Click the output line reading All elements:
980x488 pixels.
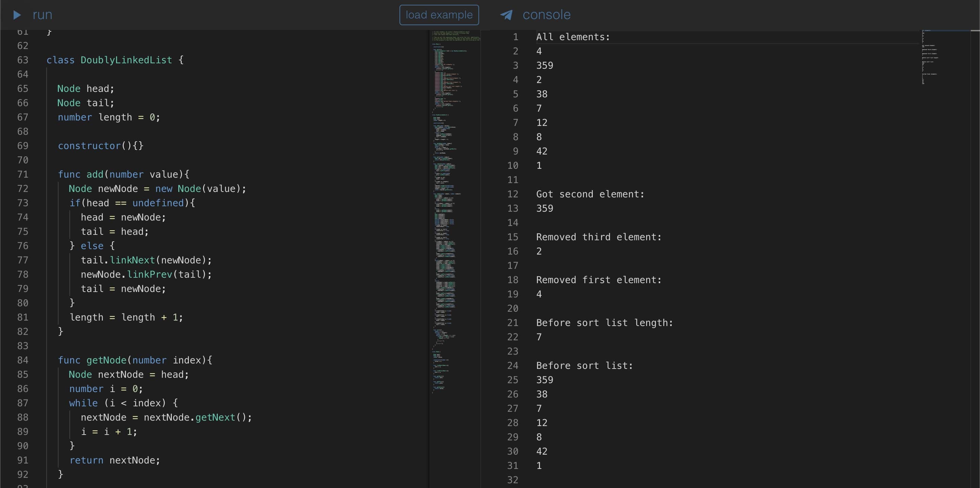point(573,36)
